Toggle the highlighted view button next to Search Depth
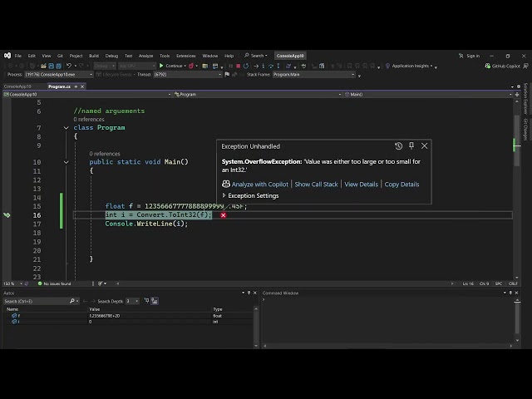 (155, 301)
